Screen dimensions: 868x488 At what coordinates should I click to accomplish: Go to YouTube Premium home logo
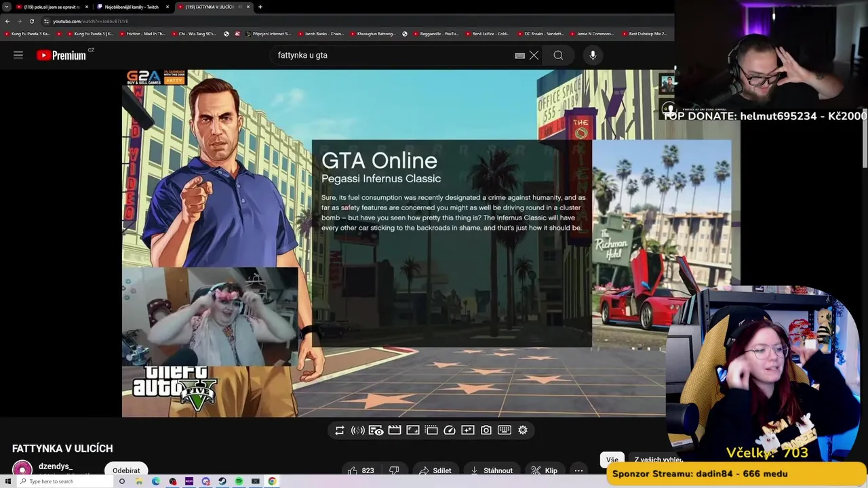pos(62,55)
